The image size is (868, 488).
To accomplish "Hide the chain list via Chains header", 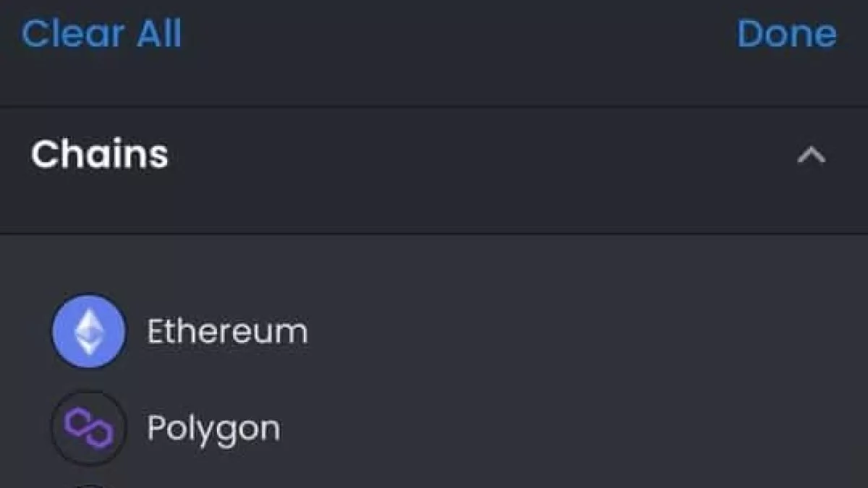I will pyautogui.click(x=434, y=155).
